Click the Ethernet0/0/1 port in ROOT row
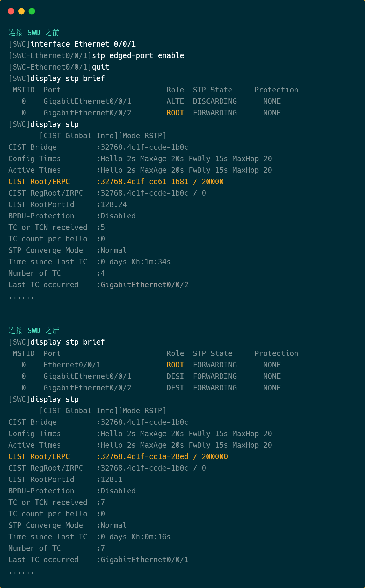 [72, 365]
